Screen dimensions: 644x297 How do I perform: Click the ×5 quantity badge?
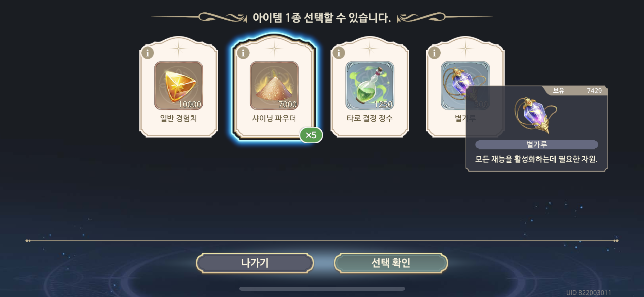[311, 135]
